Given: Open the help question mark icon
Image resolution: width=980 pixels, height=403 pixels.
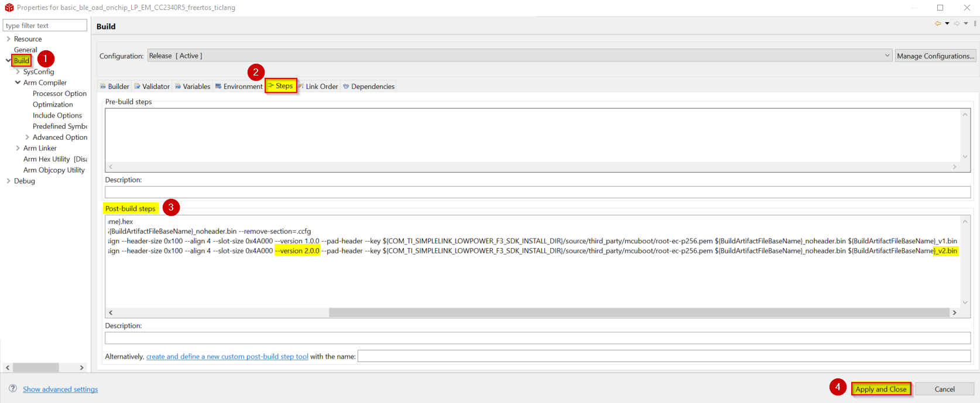Looking at the screenshot, I should pos(13,389).
